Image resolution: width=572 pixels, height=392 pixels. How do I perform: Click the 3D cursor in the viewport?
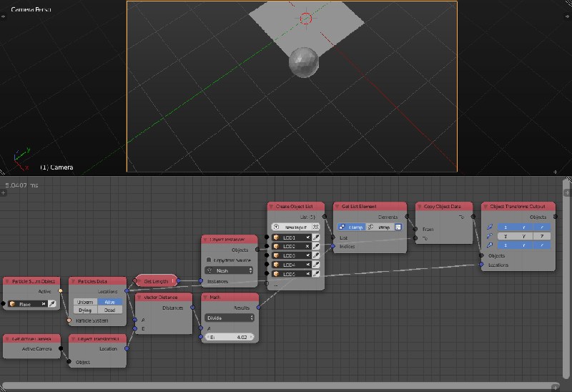pyautogui.click(x=306, y=19)
